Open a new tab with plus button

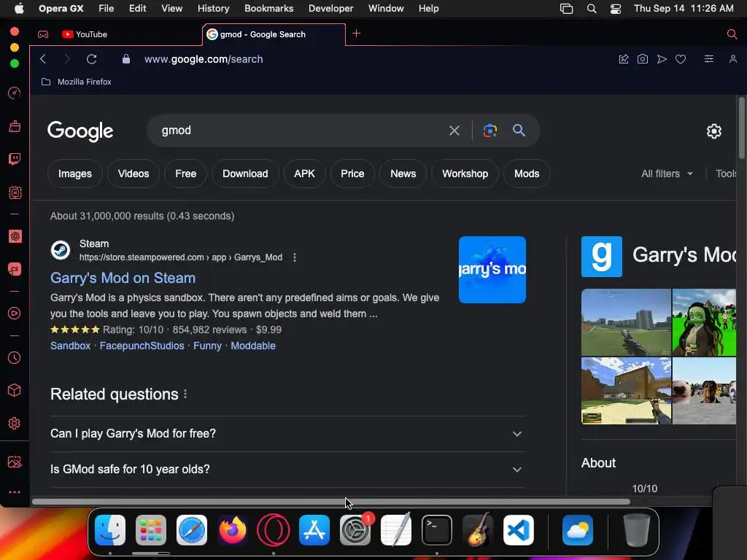(x=356, y=34)
